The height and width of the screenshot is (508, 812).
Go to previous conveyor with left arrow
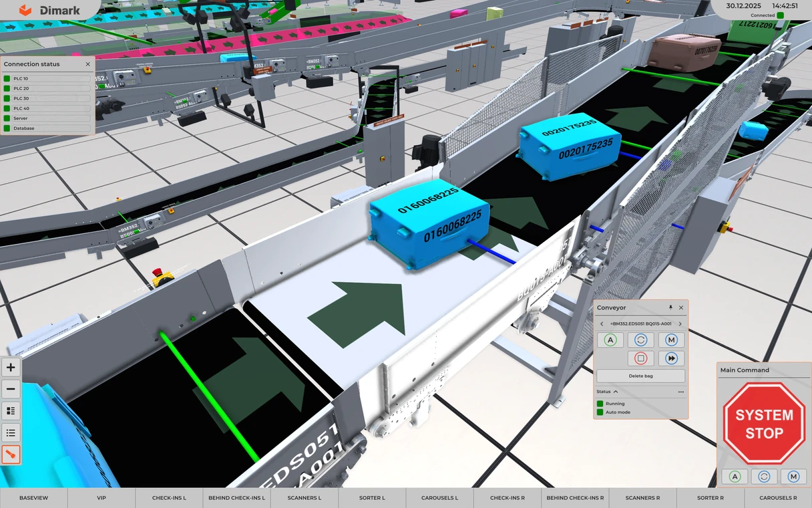click(602, 324)
